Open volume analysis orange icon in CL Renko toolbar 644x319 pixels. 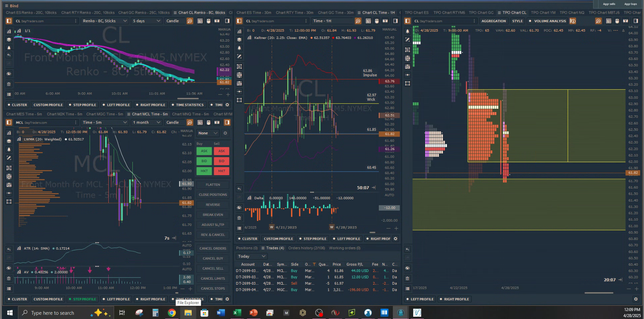[190, 21]
